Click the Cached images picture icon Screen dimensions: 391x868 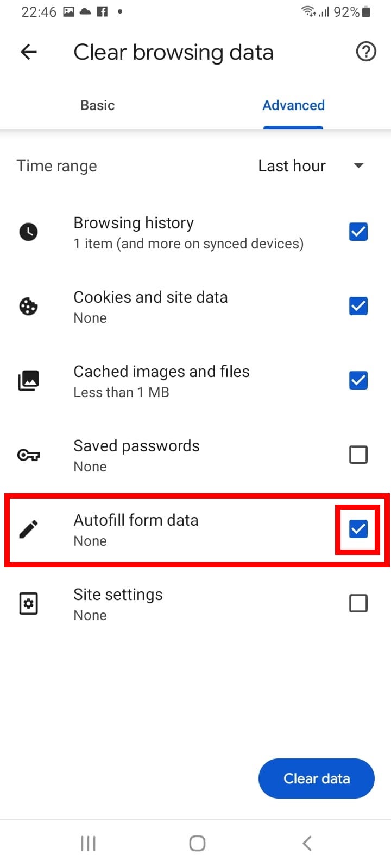[x=28, y=380]
